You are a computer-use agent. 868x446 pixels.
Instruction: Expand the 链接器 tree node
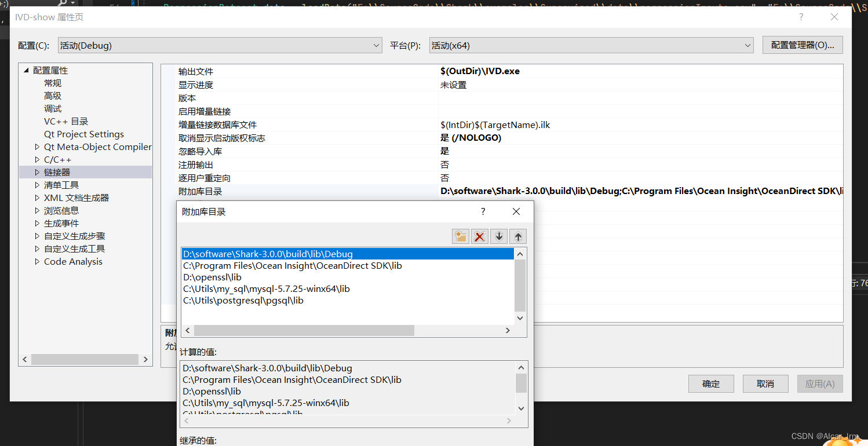[x=38, y=172]
